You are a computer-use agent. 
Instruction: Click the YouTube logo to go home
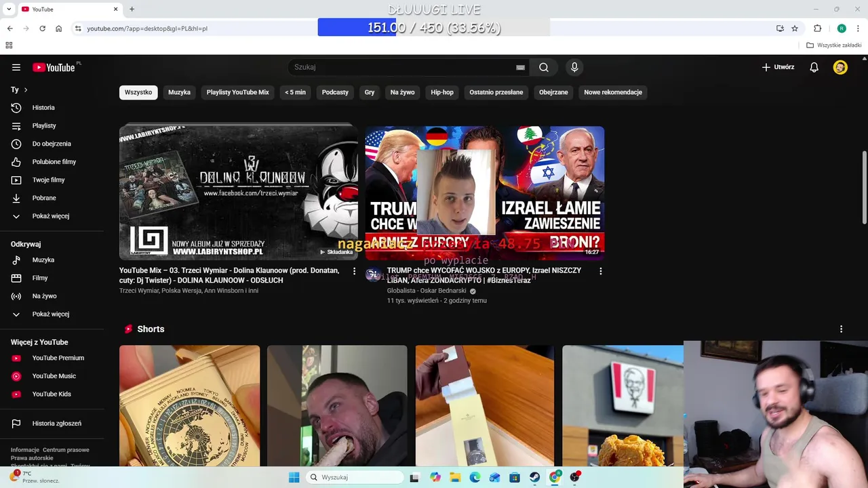[54, 67]
